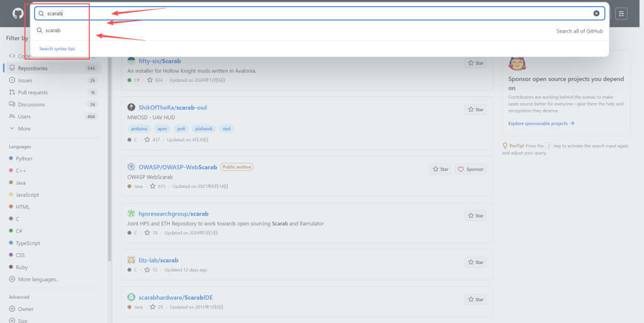Expand More languages list
This screenshot has height=323, width=644.
(34, 280)
